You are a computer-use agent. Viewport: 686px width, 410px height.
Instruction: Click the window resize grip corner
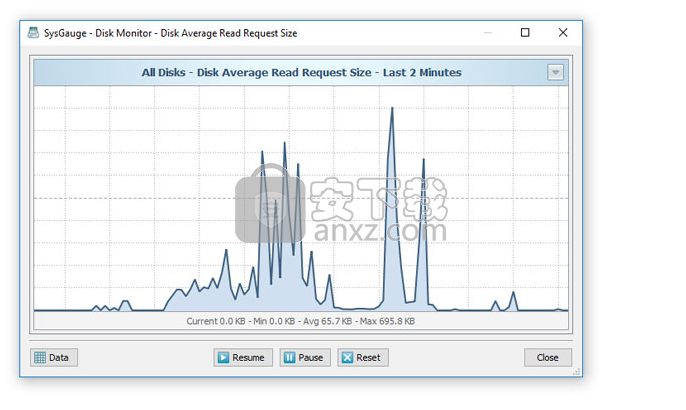coord(577,371)
